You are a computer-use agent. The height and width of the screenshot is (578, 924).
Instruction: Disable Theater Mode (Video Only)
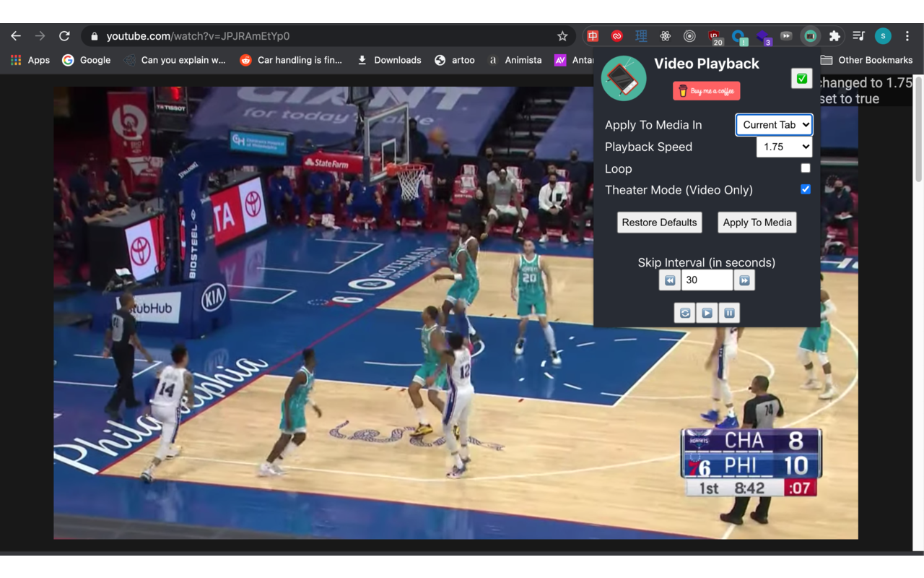click(806, 189)
